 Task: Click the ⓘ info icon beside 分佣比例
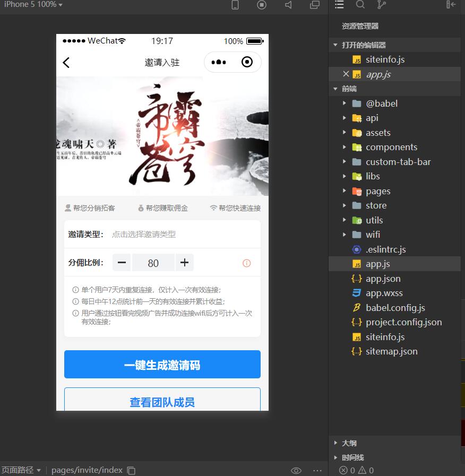pos(246,263)
